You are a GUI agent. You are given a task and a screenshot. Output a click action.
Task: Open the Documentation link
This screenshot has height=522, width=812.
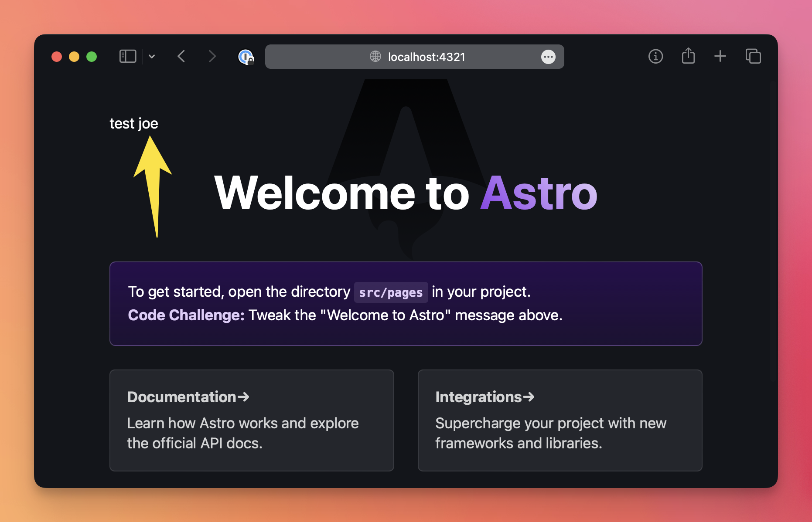tap(182, 397)
